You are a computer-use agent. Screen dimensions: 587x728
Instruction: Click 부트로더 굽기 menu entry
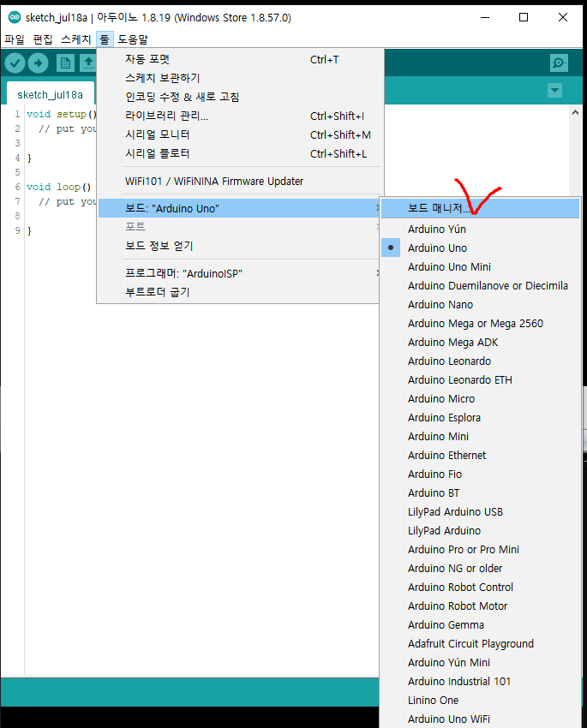point(240,292)
